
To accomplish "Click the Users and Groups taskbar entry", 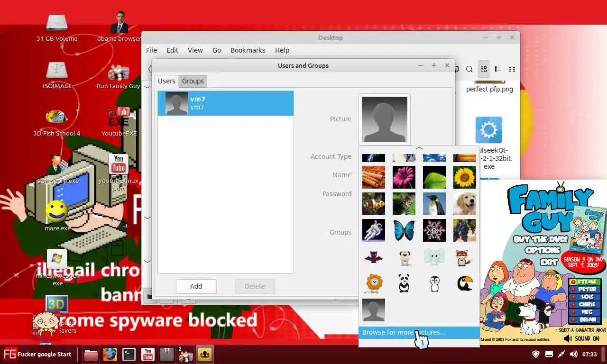I will pyautogui.click(x=205, y=354).
